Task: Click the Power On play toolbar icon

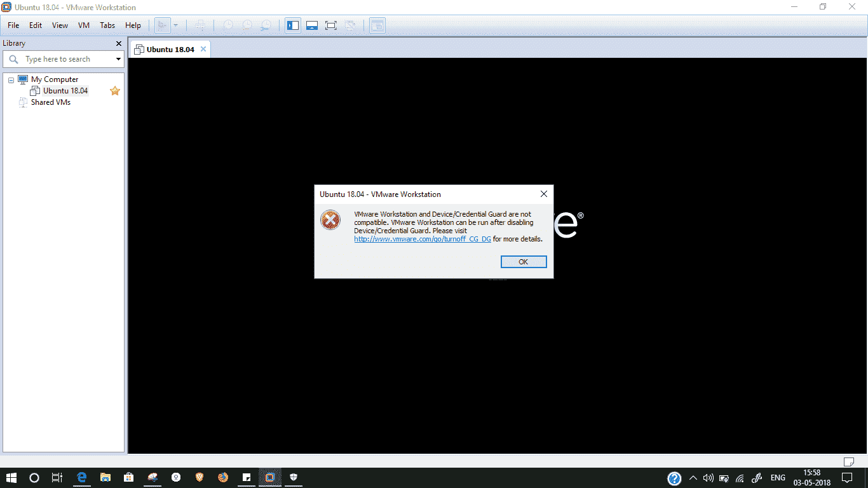Action: pyautogui.click(x=162, y=25)
